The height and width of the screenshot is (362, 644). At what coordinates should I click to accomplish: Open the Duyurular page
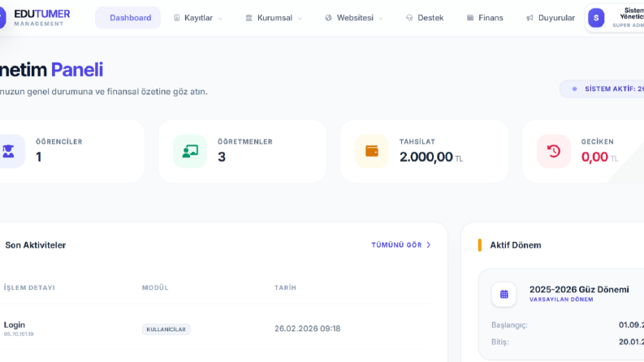pyautogui.click(x=551, y=18)
